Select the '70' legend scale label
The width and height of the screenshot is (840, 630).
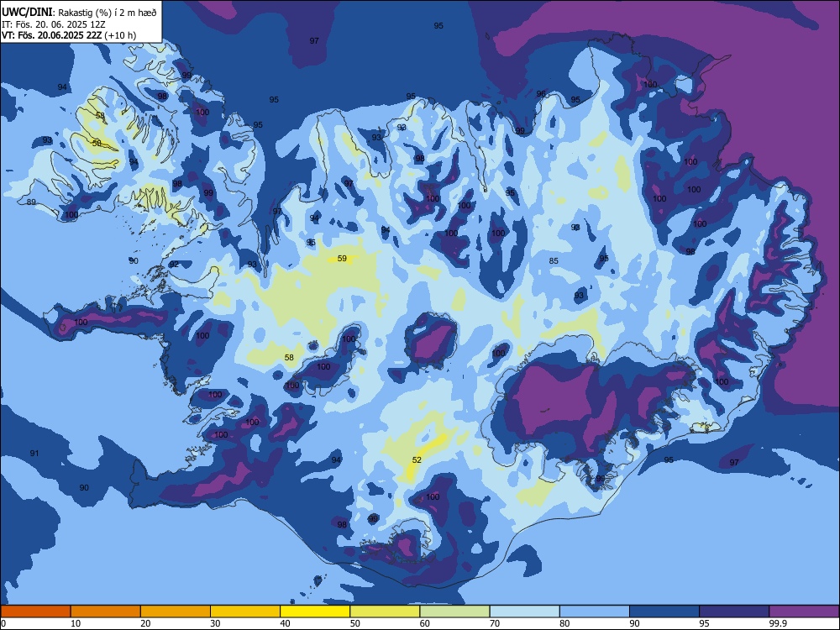pos(495,623)
